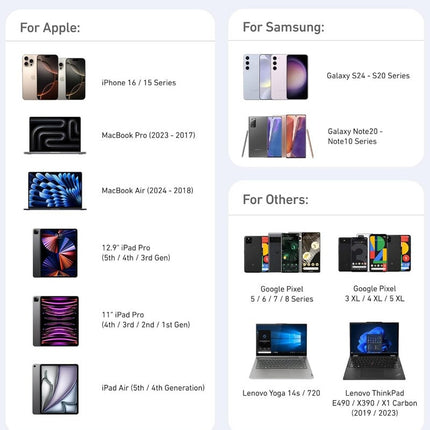Click the "Lenovo Yoga 14s / 720" caption
Screen dimensions: 430x430
[281, 393]
